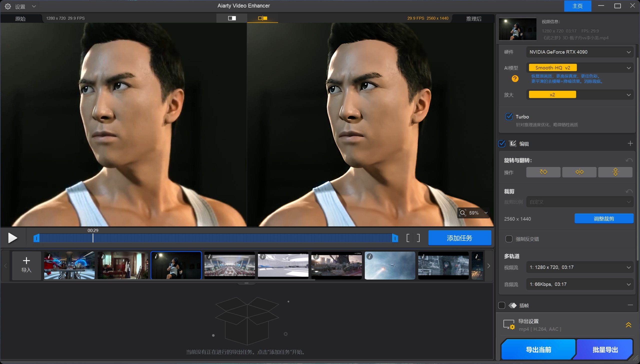The image size is (640, 364).
Task: Click the rotate button in 操作 row
Action: pyautogui.click(x=543, y=172)
